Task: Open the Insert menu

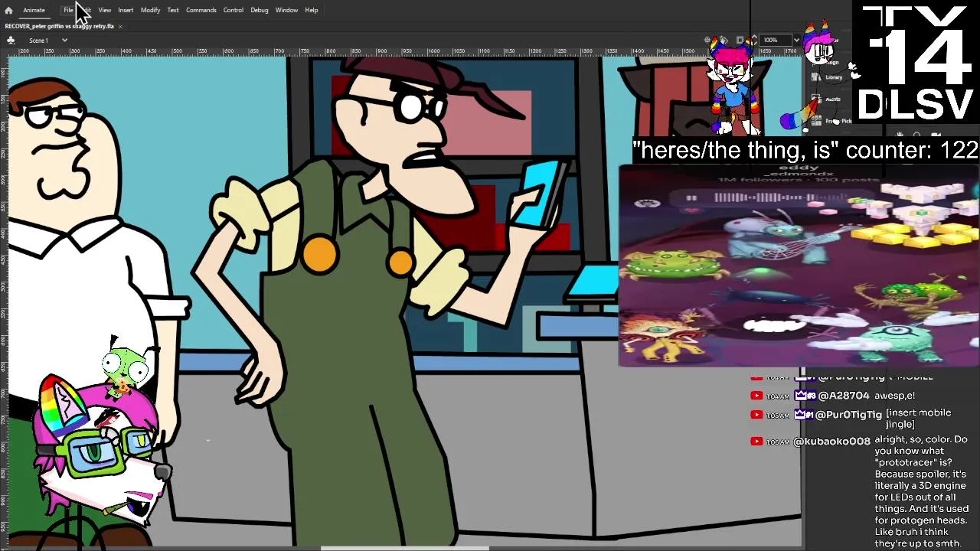Action: pyautogui.click(x=126, y=10)
